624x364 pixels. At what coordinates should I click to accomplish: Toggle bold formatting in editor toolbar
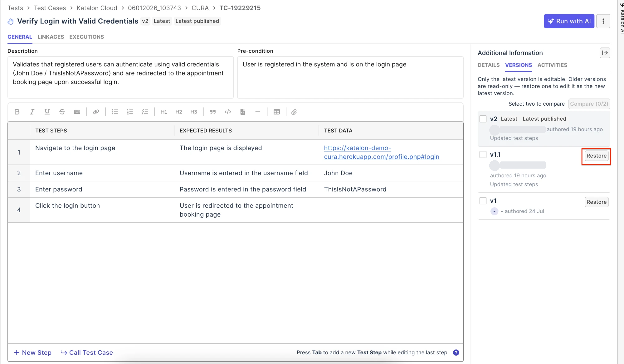coord(17,112)
